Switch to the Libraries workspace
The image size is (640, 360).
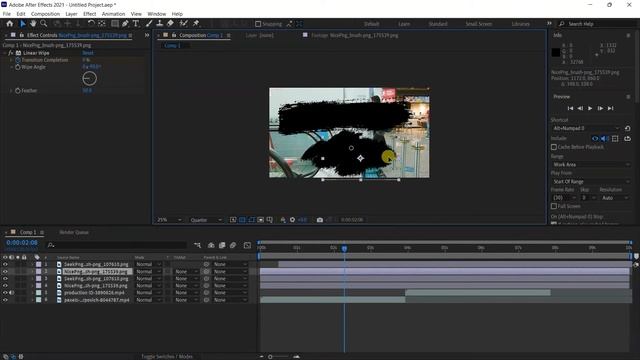pyautogui.click(x=520, y=24)
